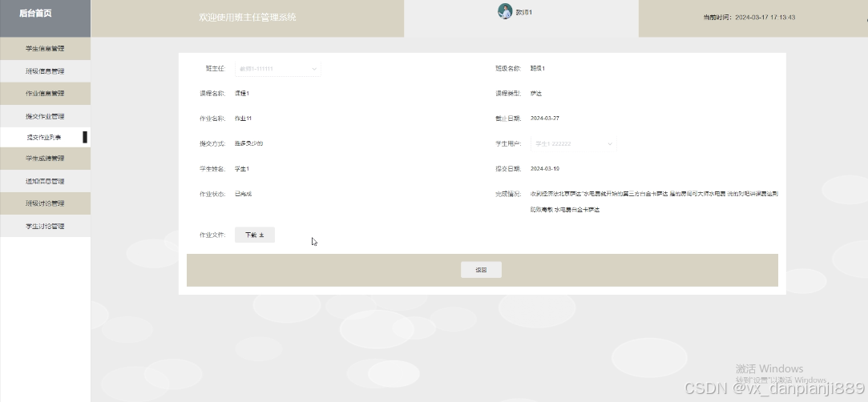
Task: Click the 欢迎使用班主任管理系统 title
Action: coord(248,17)
